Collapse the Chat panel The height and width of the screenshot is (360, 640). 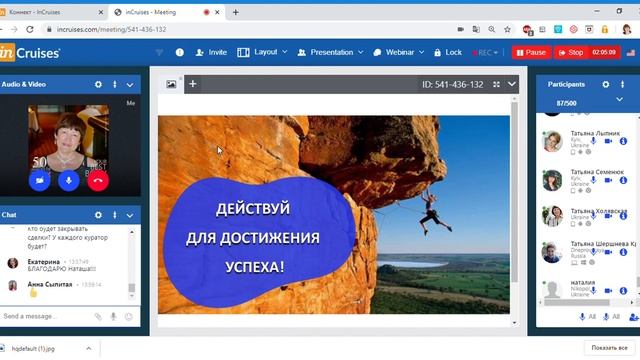(130, 215)
